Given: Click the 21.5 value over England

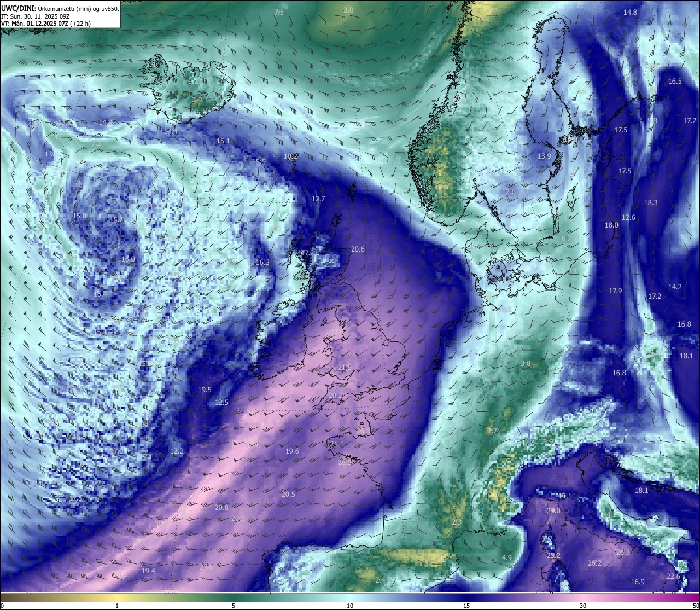Looking at the screenshot, I should pyautogui.click(x=345, y=367).
